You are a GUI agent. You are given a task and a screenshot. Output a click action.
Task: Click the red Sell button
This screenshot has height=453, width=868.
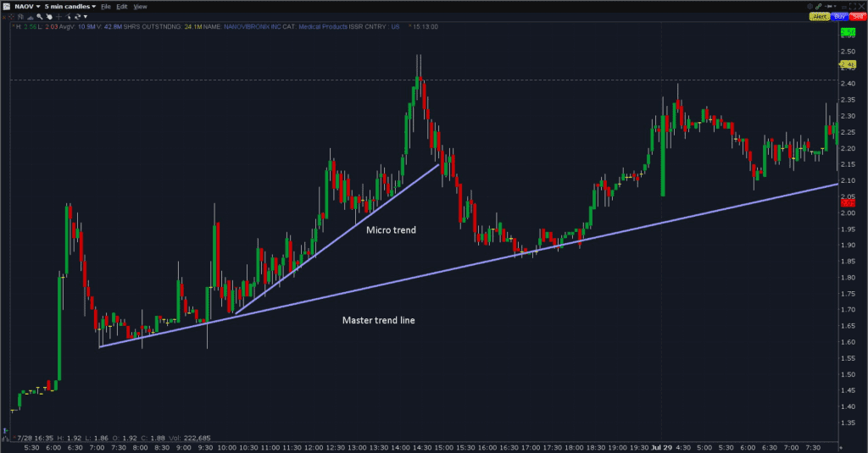[x=858, y=16]
